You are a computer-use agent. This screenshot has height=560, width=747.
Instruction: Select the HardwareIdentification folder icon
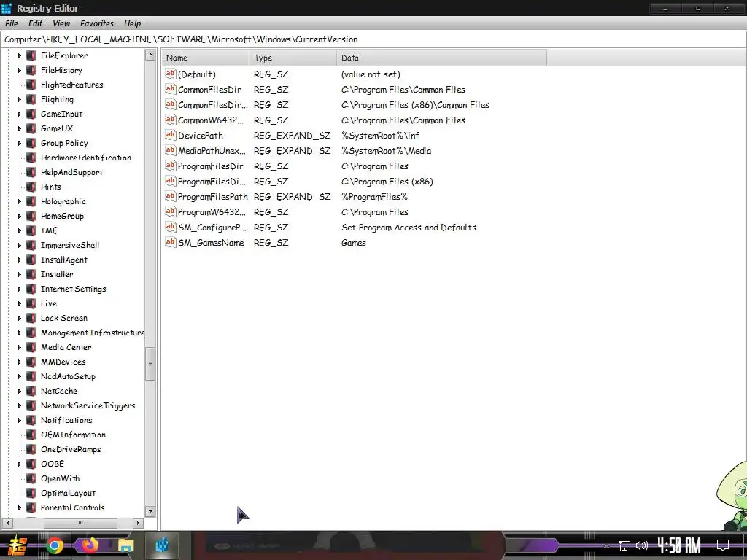click(31, 157)
